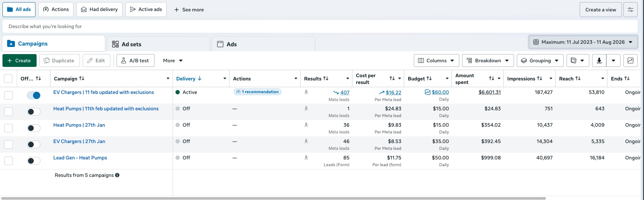This screenshot has height=200, width=644.
Task: Click export icon in Lead Gen Heat Pumps row
Action: [306, 157]
